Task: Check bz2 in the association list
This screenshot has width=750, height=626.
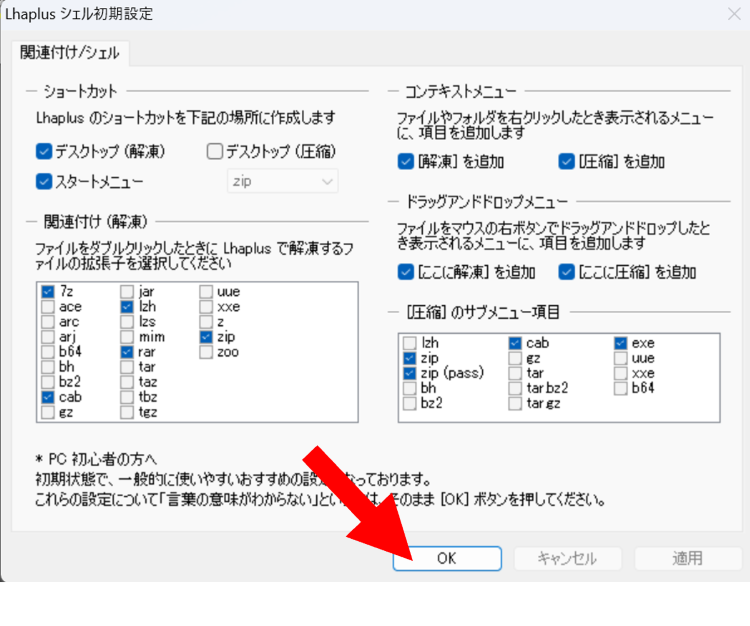Action: (x=48, y=382)
